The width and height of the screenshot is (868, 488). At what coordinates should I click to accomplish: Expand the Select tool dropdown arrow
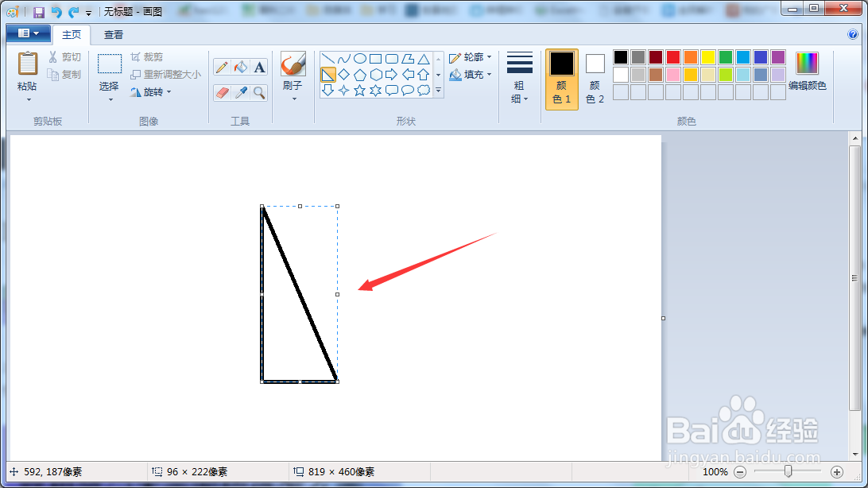pyautogui.click(x=110, y=100)
